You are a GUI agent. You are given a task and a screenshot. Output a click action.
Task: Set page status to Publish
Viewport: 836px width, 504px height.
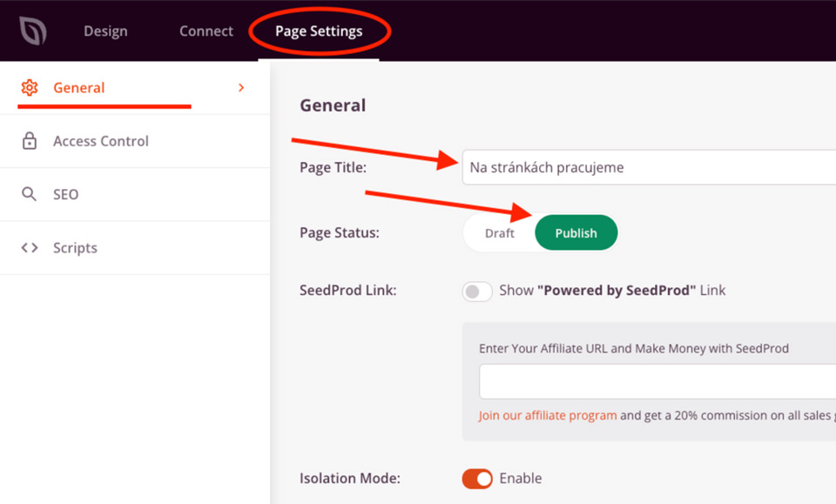(x=576, y=232)
